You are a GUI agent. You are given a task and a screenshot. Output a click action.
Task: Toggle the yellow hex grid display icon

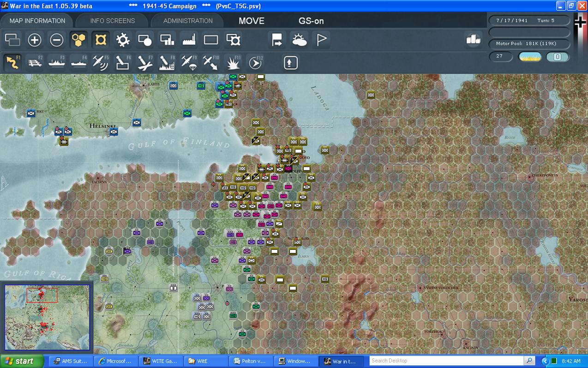tap(79, 40)
